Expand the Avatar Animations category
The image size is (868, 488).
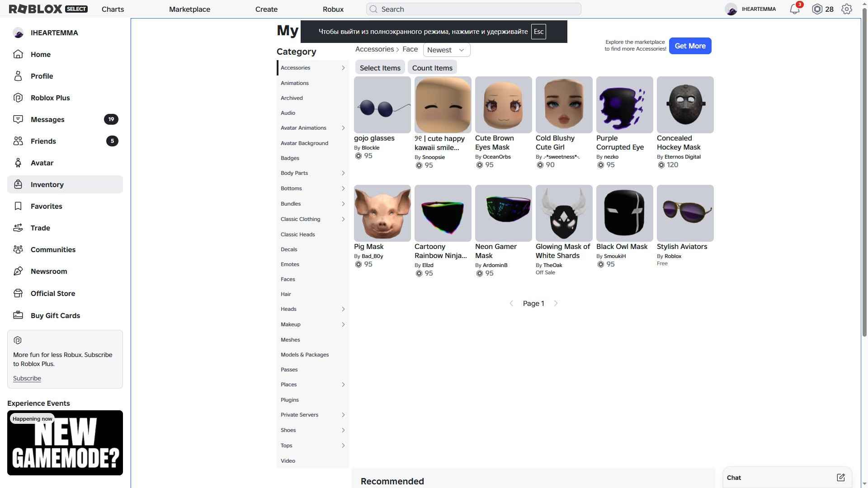coord(343,128)
